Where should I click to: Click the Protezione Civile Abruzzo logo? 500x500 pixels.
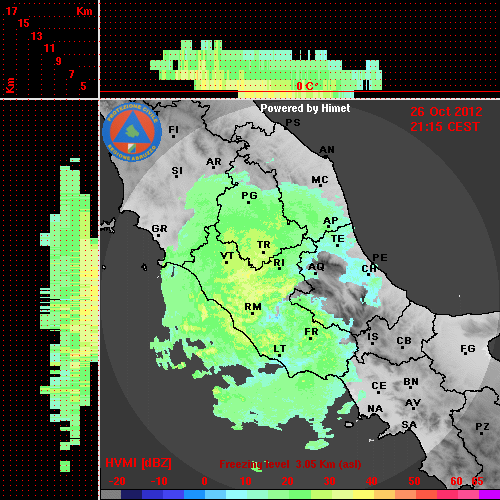[132, 133]
